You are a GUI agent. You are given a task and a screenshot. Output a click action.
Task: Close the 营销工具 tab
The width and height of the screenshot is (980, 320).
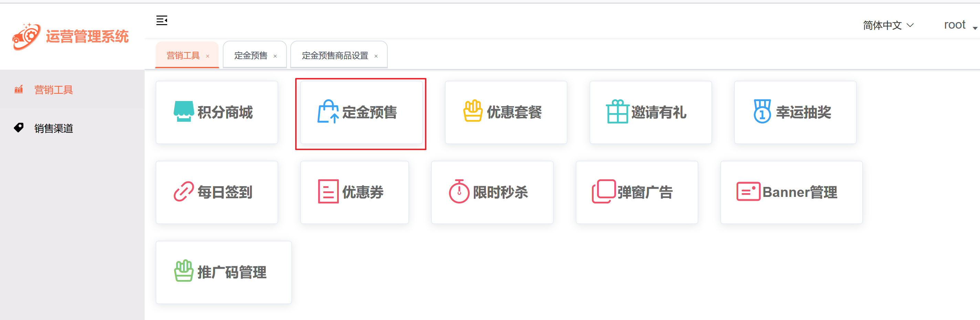click(208, 57)
